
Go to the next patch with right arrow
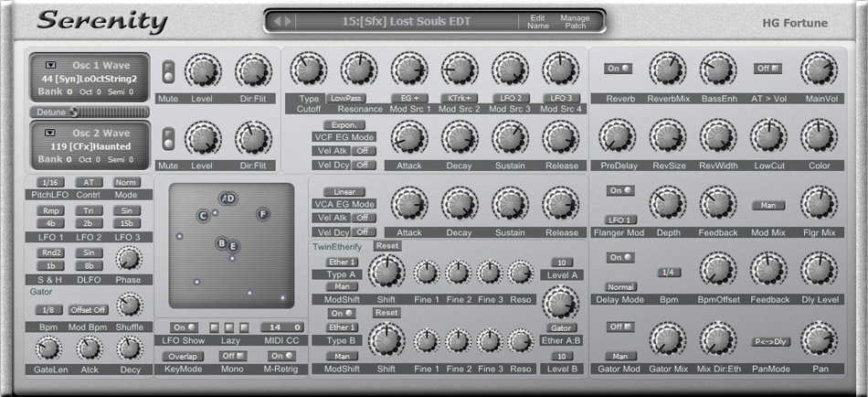pyautogui.click(x=288, y=22)
